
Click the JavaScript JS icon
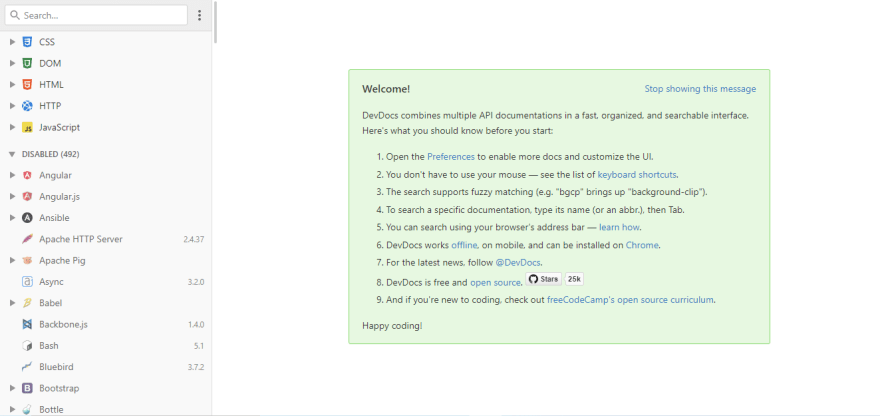coord(27,127)
